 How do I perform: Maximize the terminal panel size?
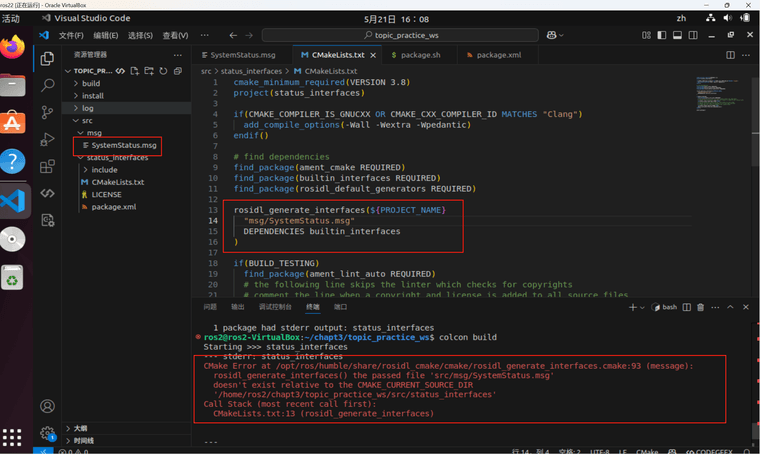coord(730,307)
